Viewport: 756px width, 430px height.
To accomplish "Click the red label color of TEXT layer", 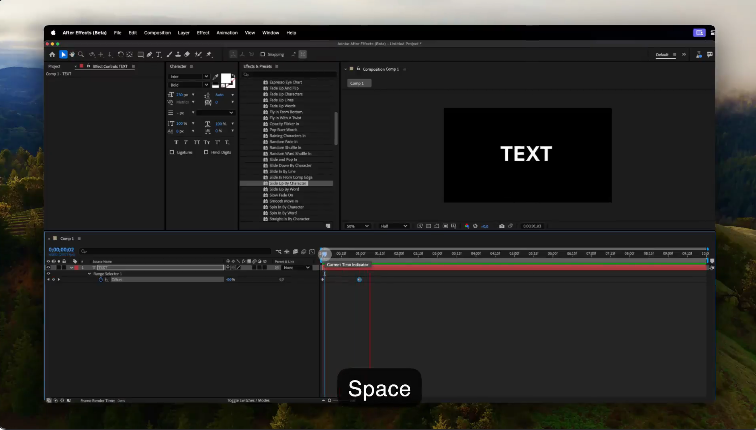I will pos(77,268).
